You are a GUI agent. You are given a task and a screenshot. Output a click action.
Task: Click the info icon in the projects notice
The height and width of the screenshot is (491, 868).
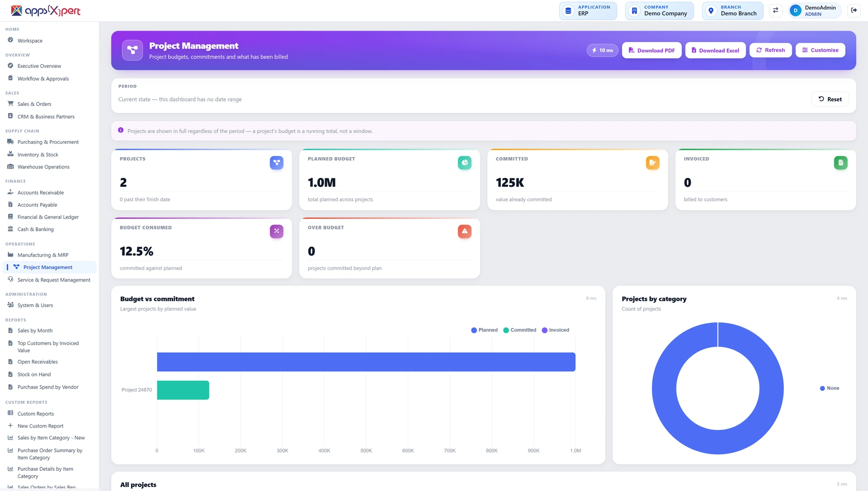120,130
